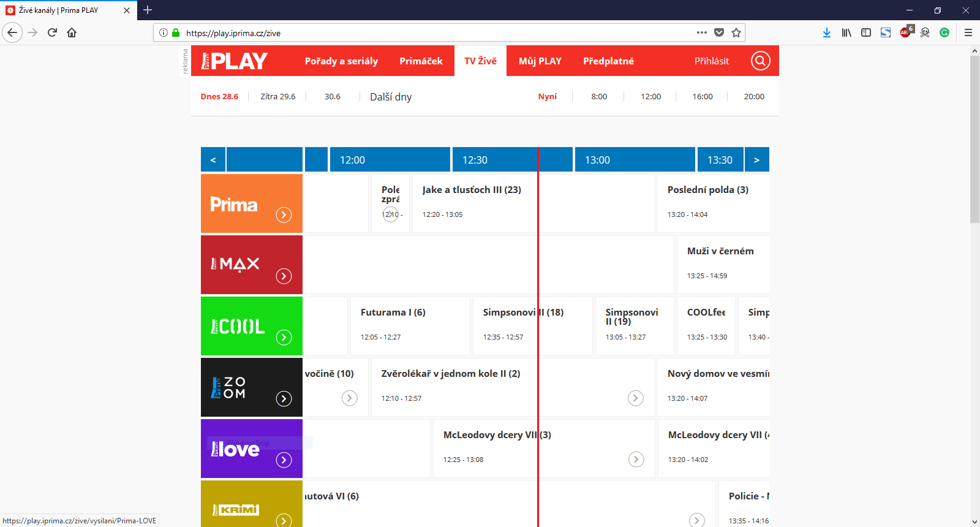Open COOLfeed programme 13:25 - 13:30
This screenshot has height=527, width=980.
(706, 326)
